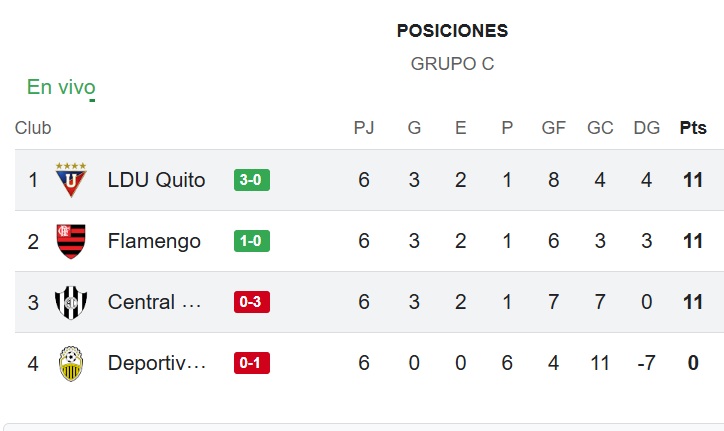Open the LDU Quito team name

pos(156,180)
